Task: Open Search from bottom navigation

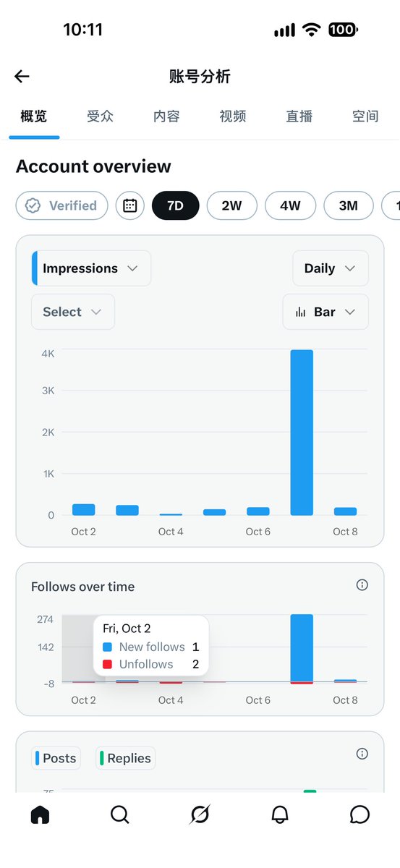Action: 120,815
